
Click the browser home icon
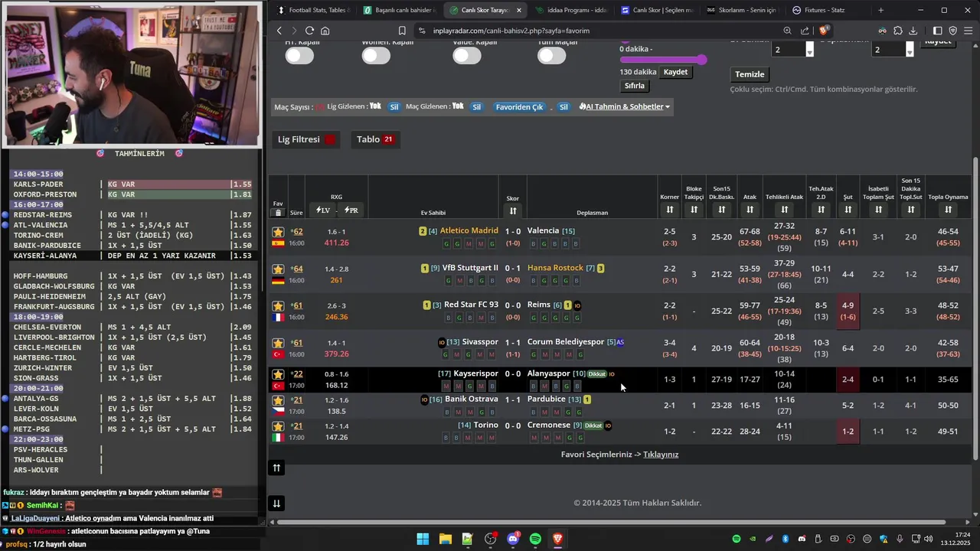(325, 31)
